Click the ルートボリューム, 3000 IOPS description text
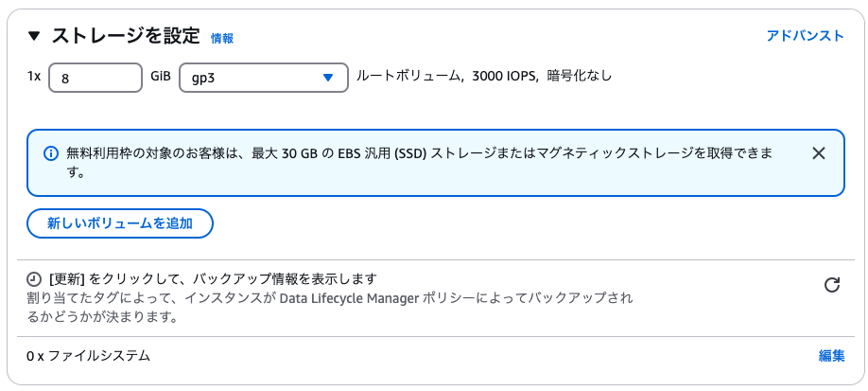 pyautogui.click(x=483, y=77)
